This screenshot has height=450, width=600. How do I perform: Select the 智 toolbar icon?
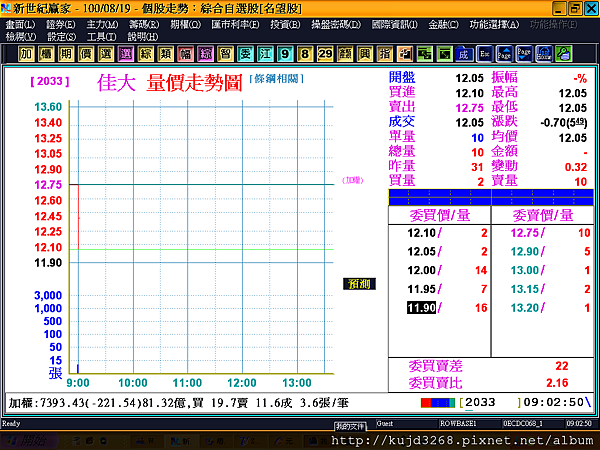[225, 54]
